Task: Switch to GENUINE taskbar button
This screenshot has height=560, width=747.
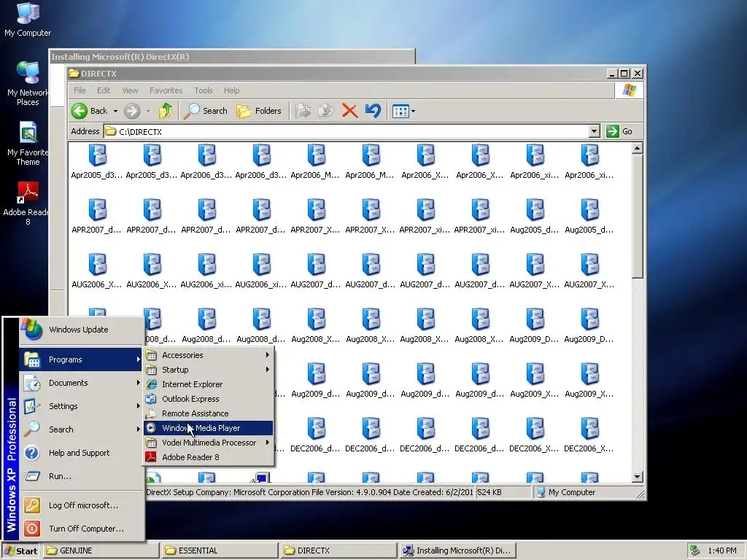Action: [101, 551]
